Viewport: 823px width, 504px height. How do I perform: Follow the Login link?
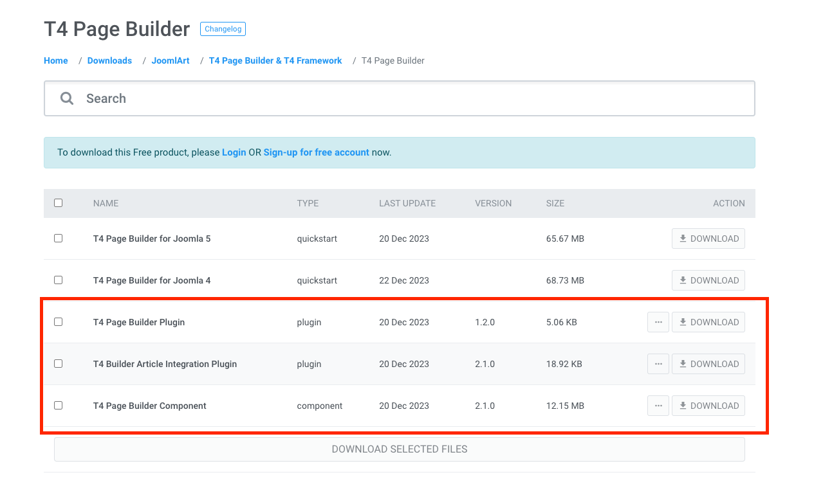click(234, 152)
